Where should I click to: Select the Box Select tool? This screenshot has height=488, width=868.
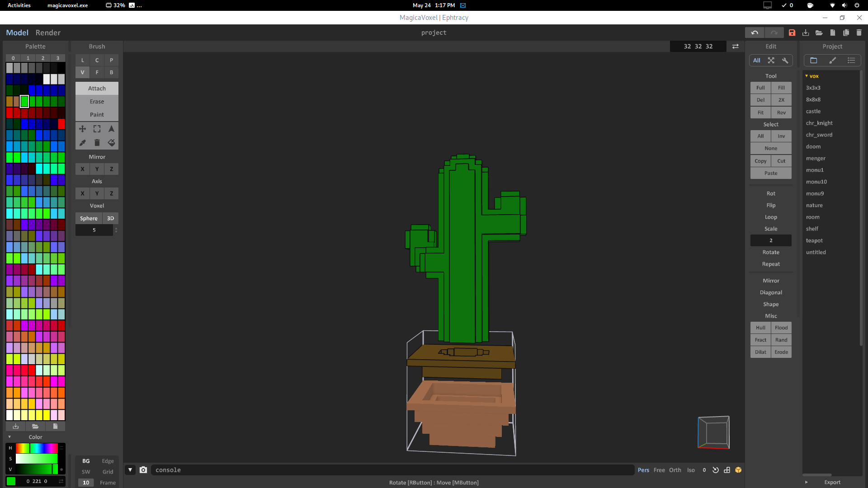coord(97,129)
